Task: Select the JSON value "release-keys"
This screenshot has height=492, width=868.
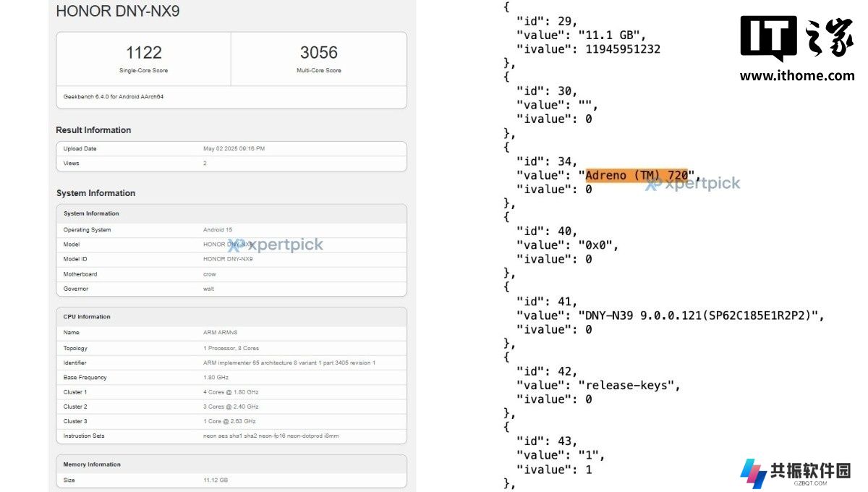Action: pyautogui.click(x=626, y=386)
